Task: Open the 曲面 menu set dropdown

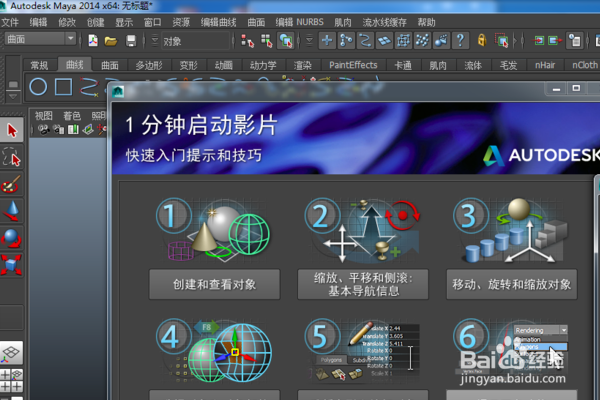Action: (x=40, y=39)
